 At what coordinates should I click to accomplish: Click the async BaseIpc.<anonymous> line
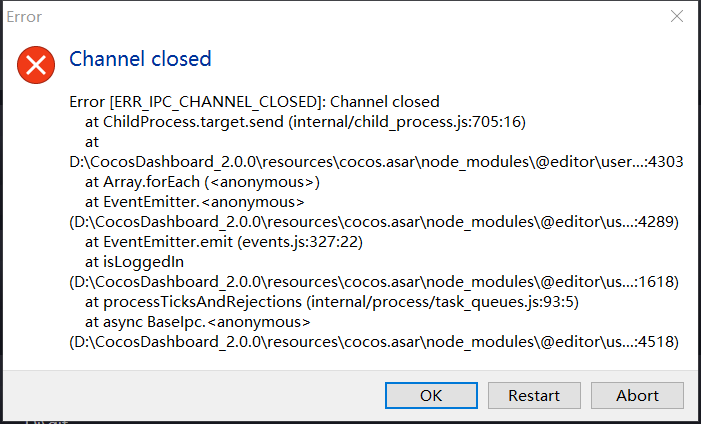[x=198, y=322]
